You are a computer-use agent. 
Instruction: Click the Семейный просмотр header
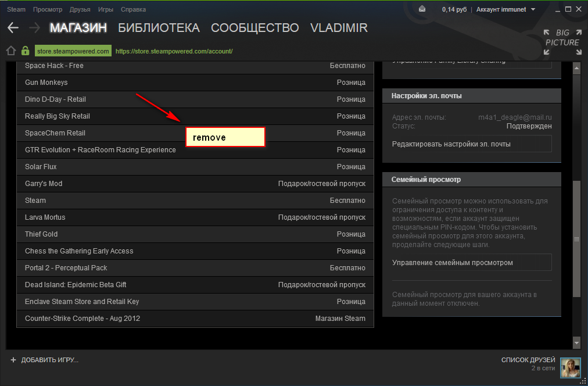click(471, 179)
